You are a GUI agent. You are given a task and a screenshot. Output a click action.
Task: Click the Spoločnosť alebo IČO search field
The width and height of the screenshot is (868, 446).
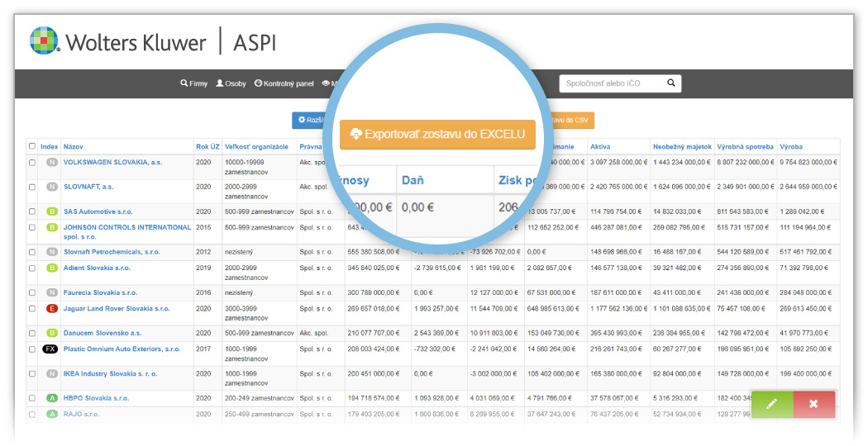[x=612, y=83]
